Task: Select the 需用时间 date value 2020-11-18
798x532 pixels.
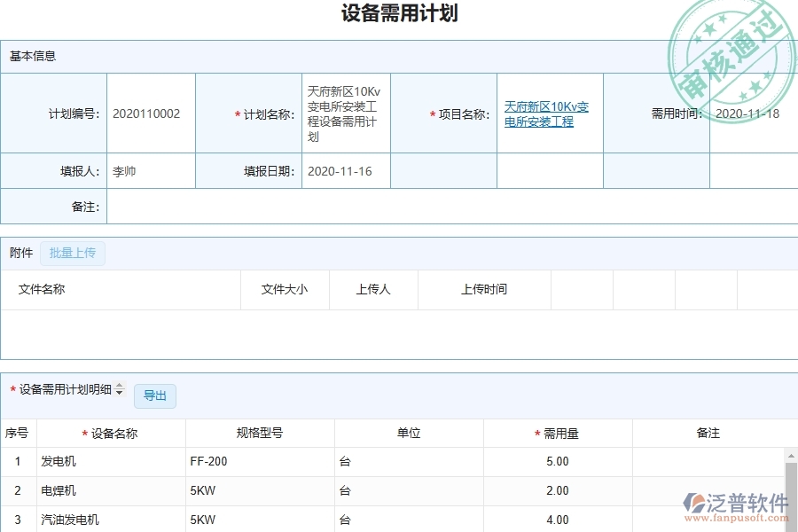Action: coord(749,113)
